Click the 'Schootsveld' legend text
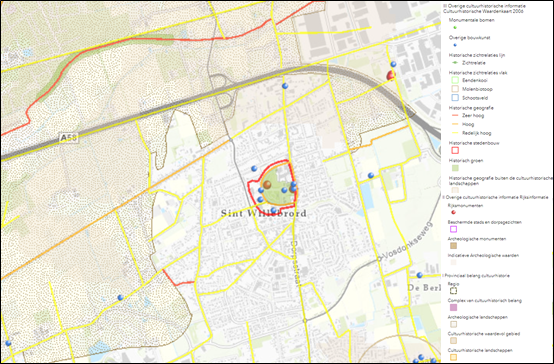This screenshot has height=364, width=554. (475, 98)
